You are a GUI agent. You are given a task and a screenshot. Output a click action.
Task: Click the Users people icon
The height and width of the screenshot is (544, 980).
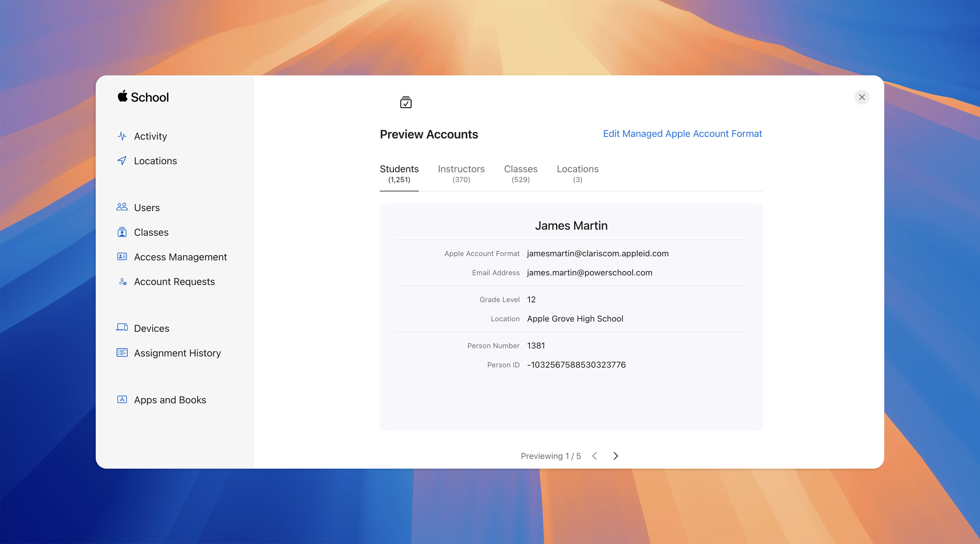[122, 207]
